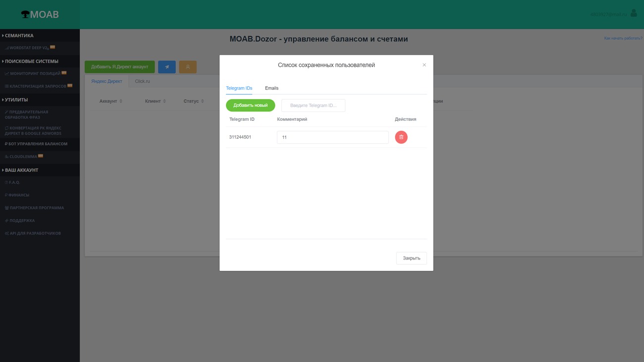Delete Telegram ID 311244501 with trash icon

pos(401,137)
